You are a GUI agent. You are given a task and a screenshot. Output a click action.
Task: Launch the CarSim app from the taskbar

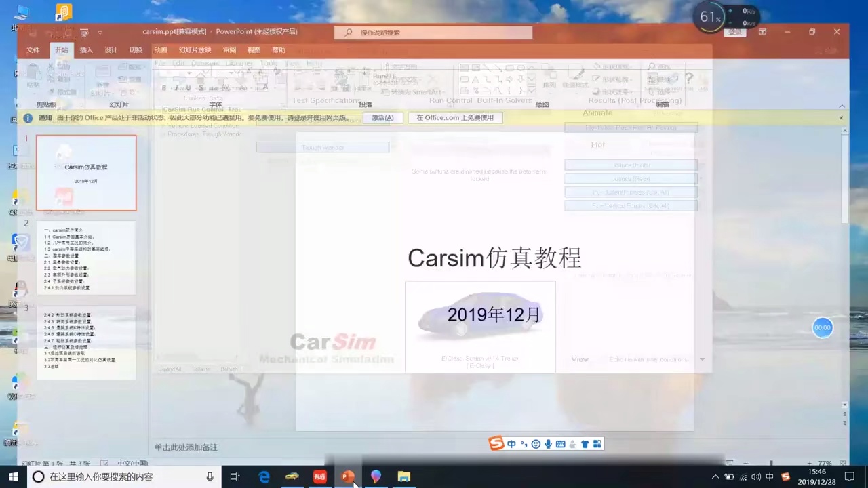click(292, 476)
